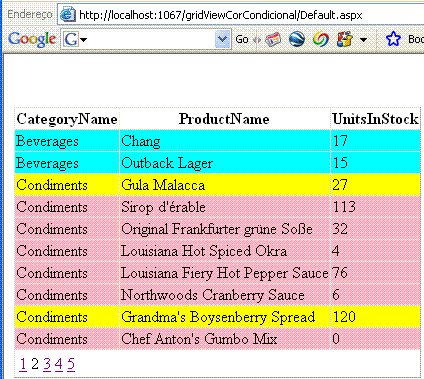This screenshot has height=379, width=424.
Task: Click the stock value 4 for Spiced Okra
Action: tap(336, 251)
